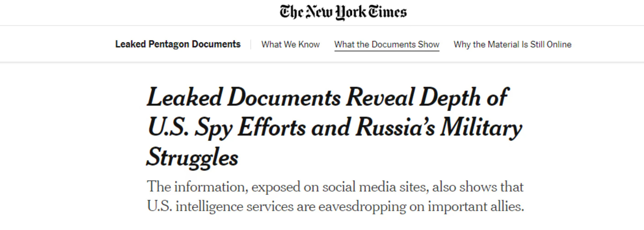Switch to What the Documents Show tab
The height and width of the screenshot is (230, 644).
pos(387,45)
